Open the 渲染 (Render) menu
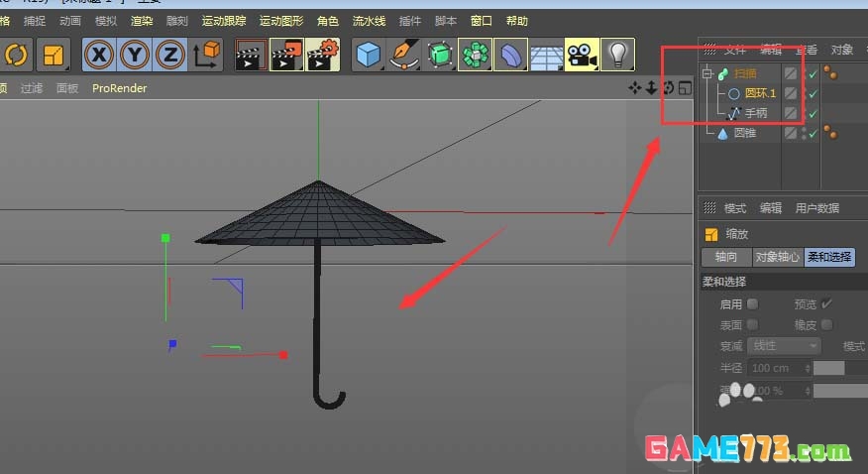868x474 pixels. pos(141,21)
